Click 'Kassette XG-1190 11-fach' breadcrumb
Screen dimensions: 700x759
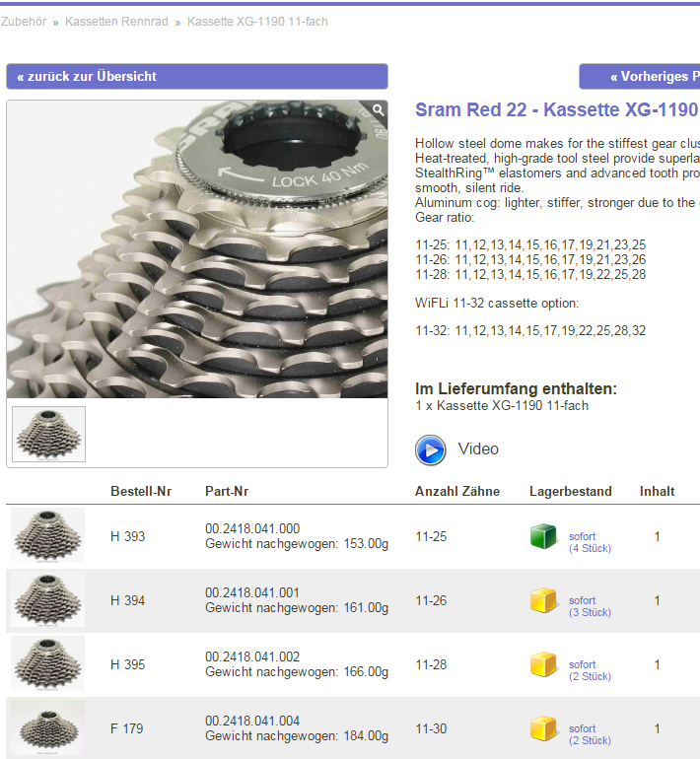(257, 22)
